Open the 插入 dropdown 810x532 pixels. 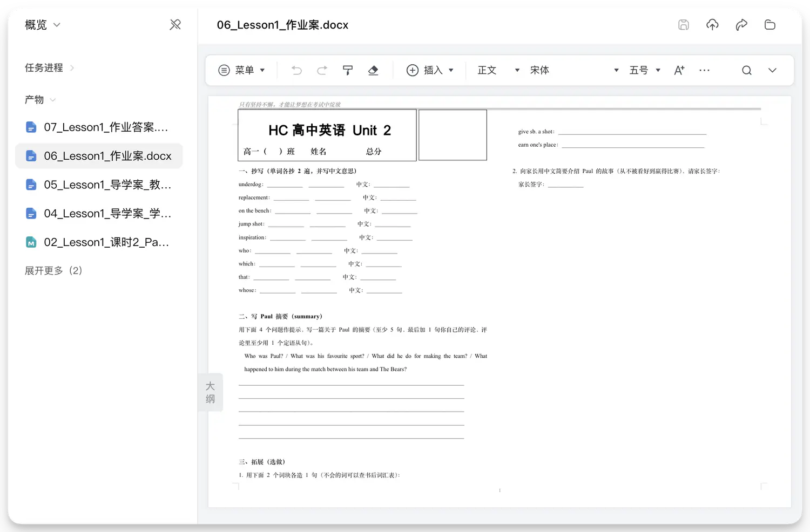point(430,70)
